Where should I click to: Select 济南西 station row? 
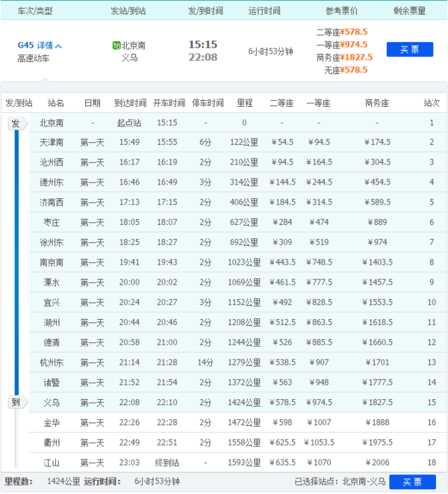click(52, 202)
